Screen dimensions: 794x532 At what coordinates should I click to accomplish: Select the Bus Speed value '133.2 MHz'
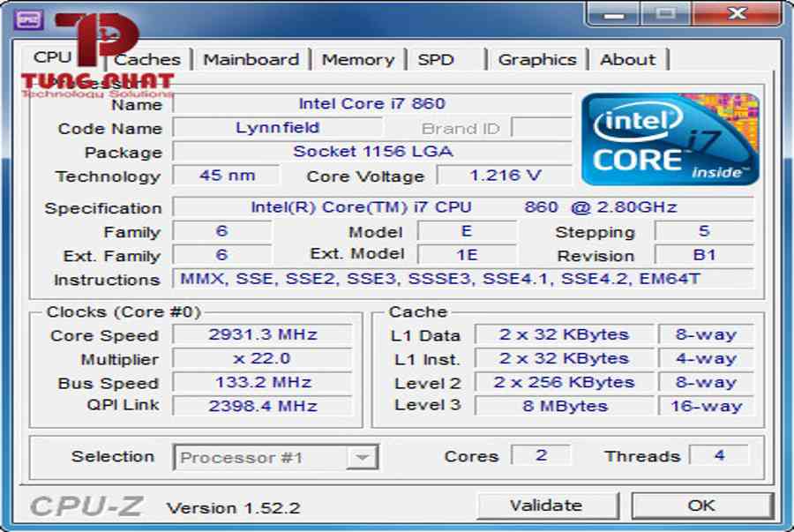coord(262,382)
